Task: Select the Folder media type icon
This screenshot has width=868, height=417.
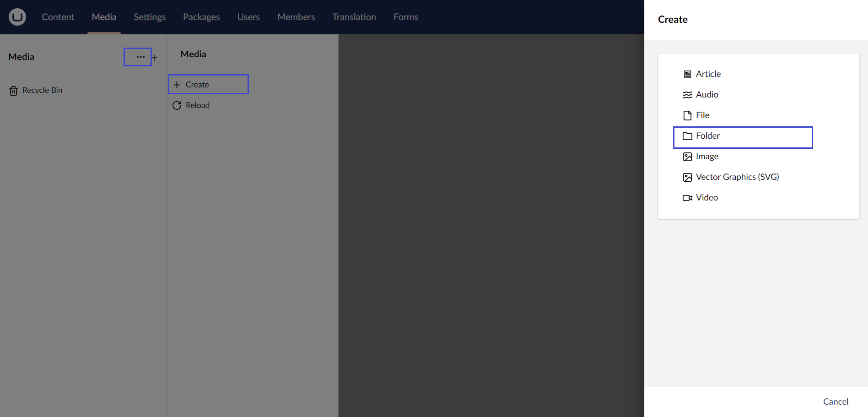Action: pyautogui.click(x=688, y=136)
